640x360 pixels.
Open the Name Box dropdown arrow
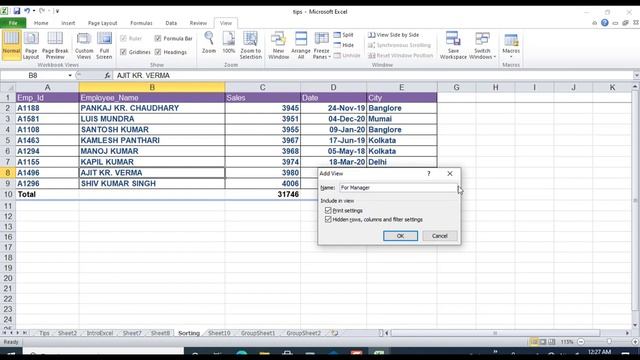tap(70, 76)
